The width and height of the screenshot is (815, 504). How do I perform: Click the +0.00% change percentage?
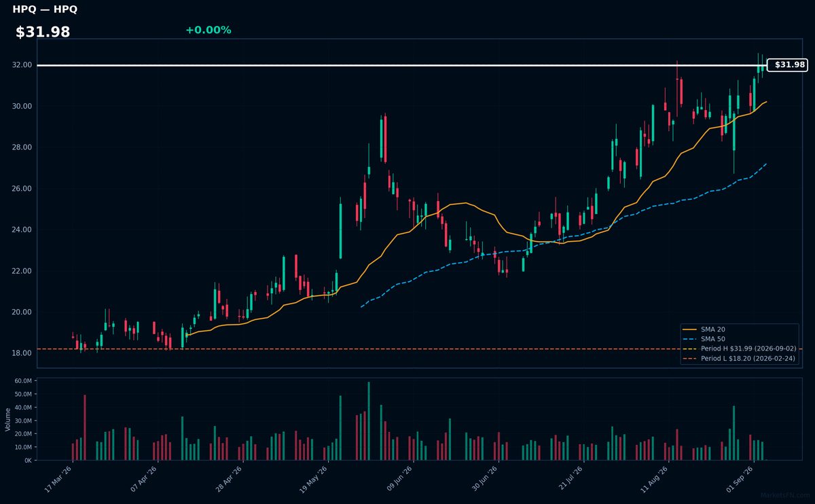(208, 30)
